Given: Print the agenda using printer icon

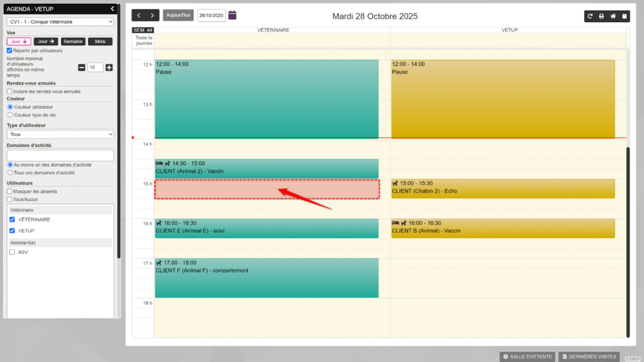Looking at the screenshot, I should [601, 16].
